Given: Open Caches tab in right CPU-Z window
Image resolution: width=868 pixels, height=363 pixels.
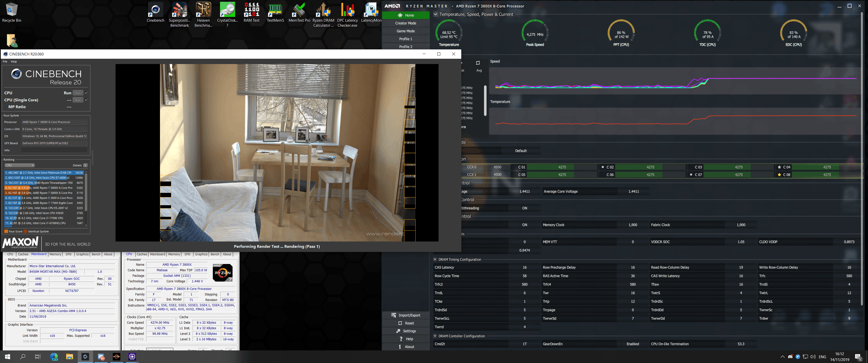Looking at the screenshot, I should pos(142,254).
